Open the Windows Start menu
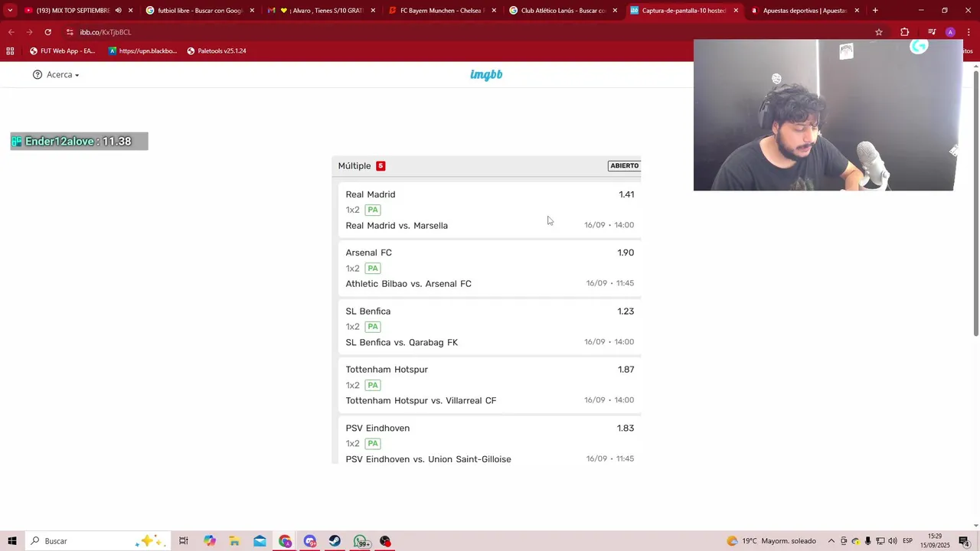This screenshot has width=980, height=551. (12, 541)
